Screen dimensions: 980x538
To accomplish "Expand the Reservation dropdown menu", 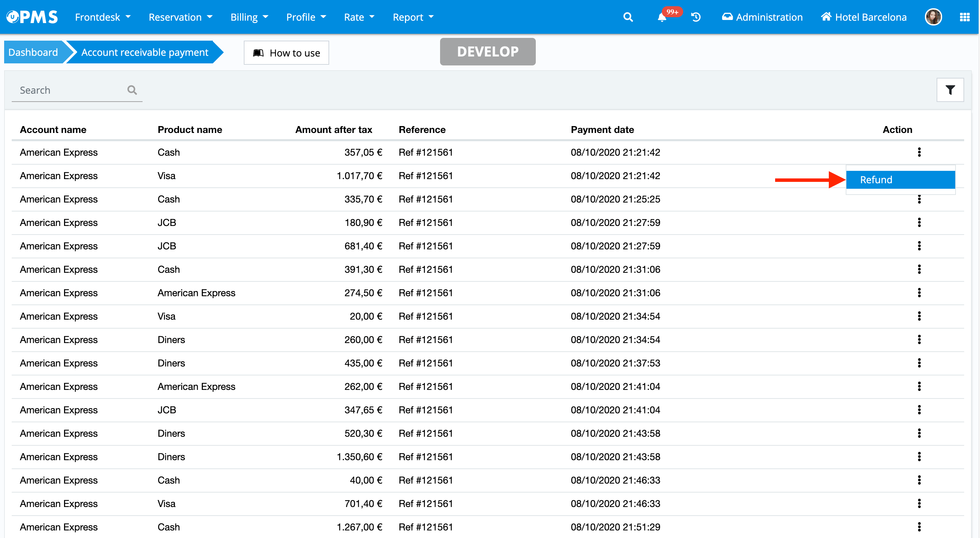I will click(180, 17).
